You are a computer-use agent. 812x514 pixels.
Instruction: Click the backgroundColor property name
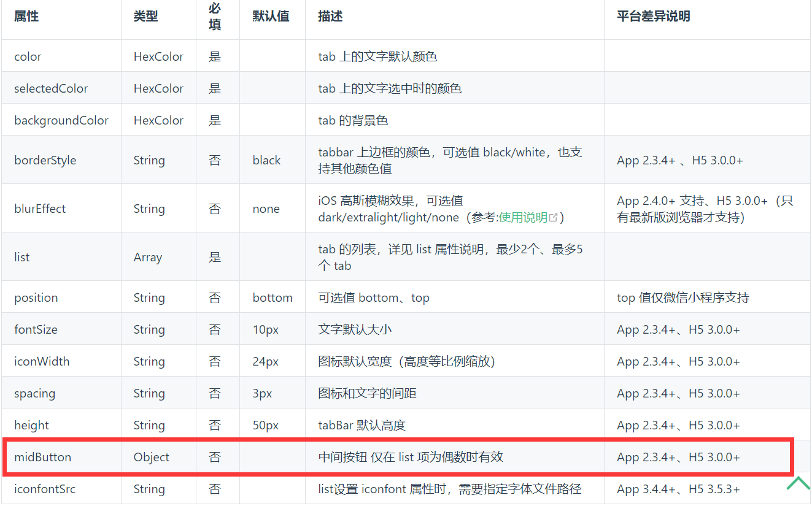click(x=61, y=120)
